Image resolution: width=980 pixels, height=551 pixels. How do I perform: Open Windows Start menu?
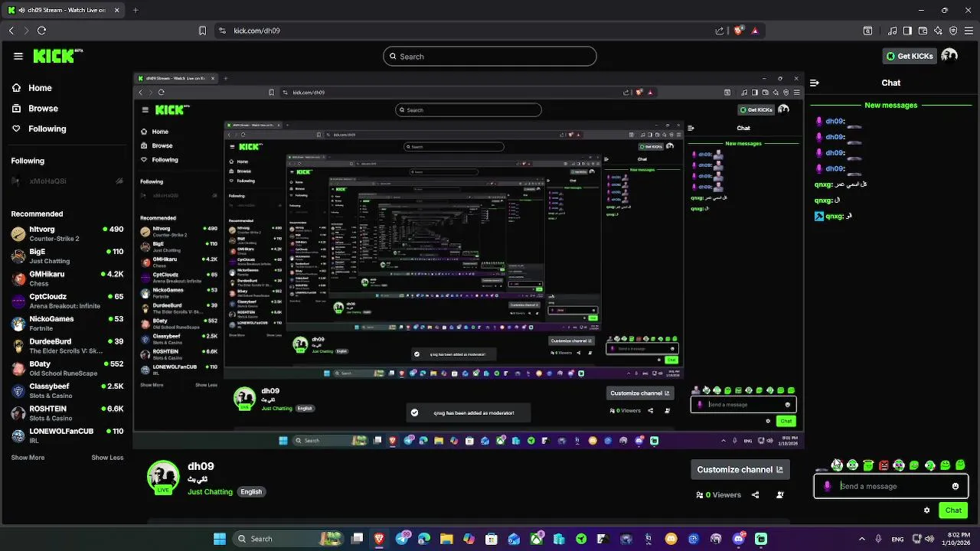[x=220, y=539]
